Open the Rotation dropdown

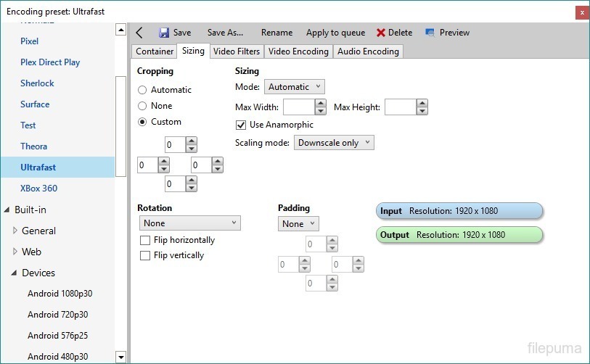pyautogui.click(x=189, y=223)
